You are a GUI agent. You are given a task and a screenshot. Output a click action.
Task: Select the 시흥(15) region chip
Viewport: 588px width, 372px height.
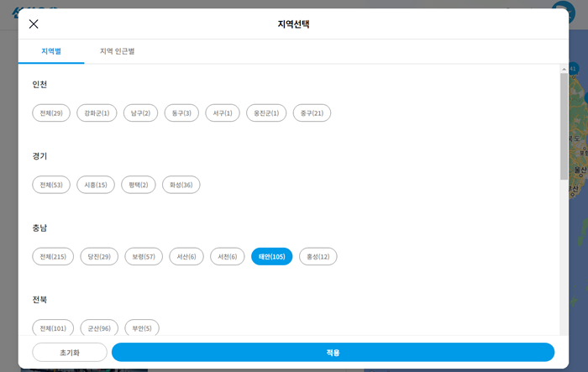point(96,185)
